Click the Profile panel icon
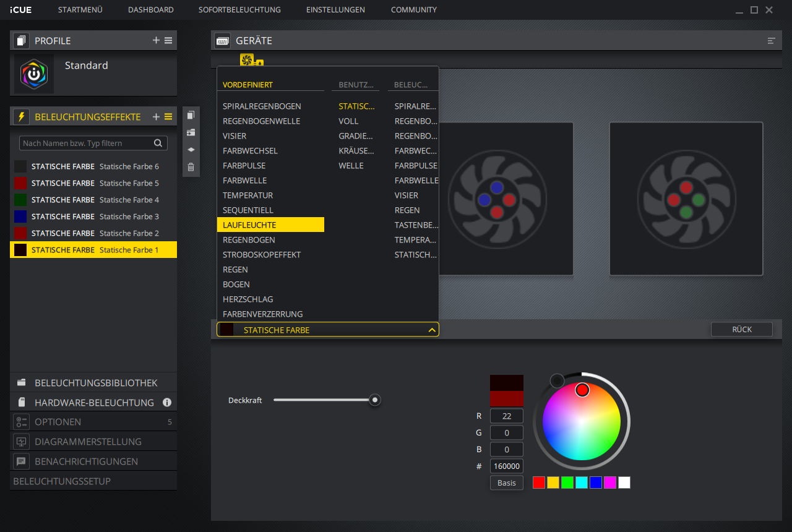 [x=22, y=41]
